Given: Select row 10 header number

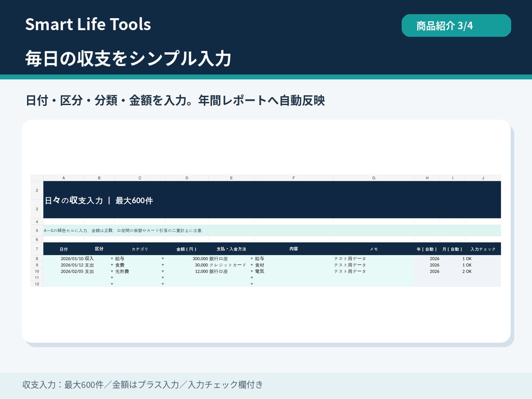Looking at the screenshot, I should [37, 271].
